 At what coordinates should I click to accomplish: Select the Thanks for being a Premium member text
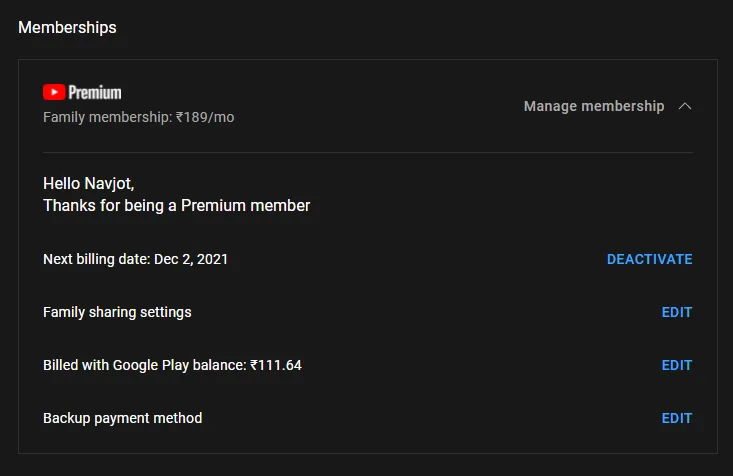click(176, 205)
